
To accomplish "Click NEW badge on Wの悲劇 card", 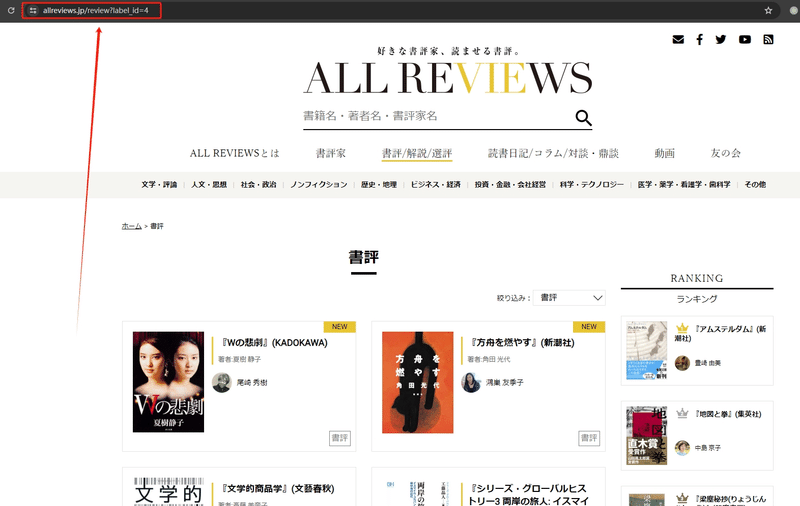I will click(x=340, y=327).
